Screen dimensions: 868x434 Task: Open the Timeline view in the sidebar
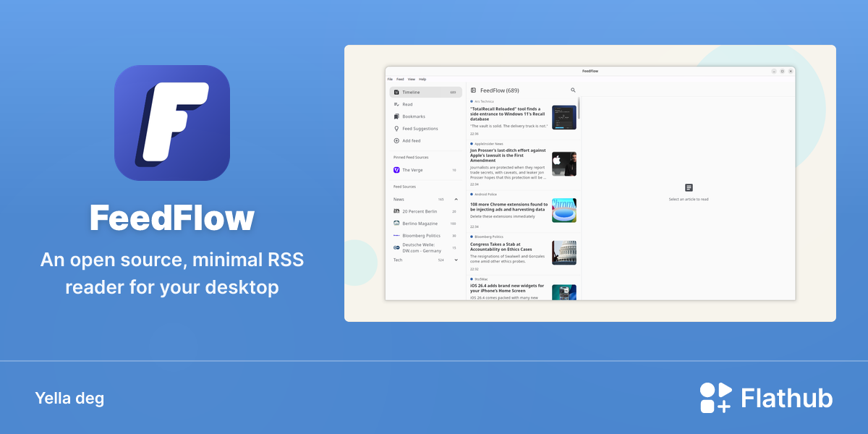click(x=425, y=93)
